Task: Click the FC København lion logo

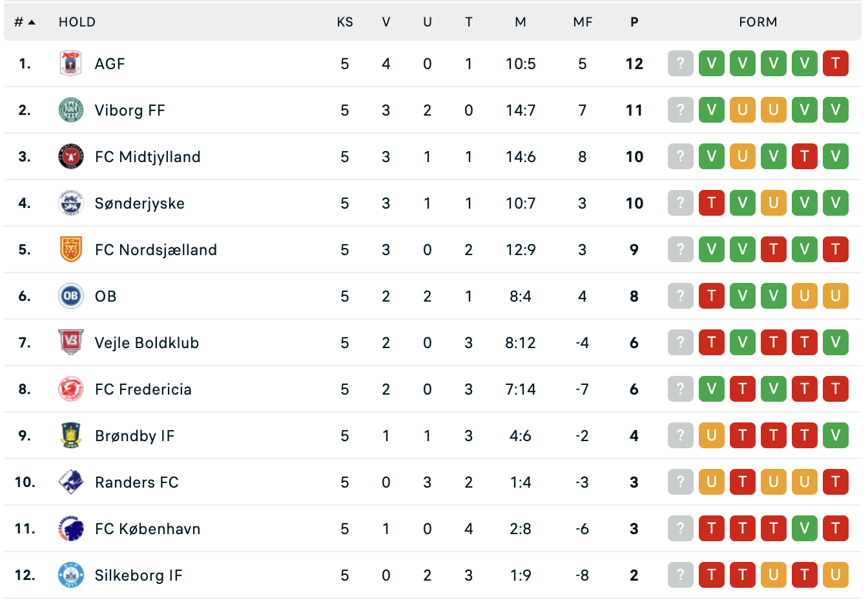Action: [x=70, y=528]
